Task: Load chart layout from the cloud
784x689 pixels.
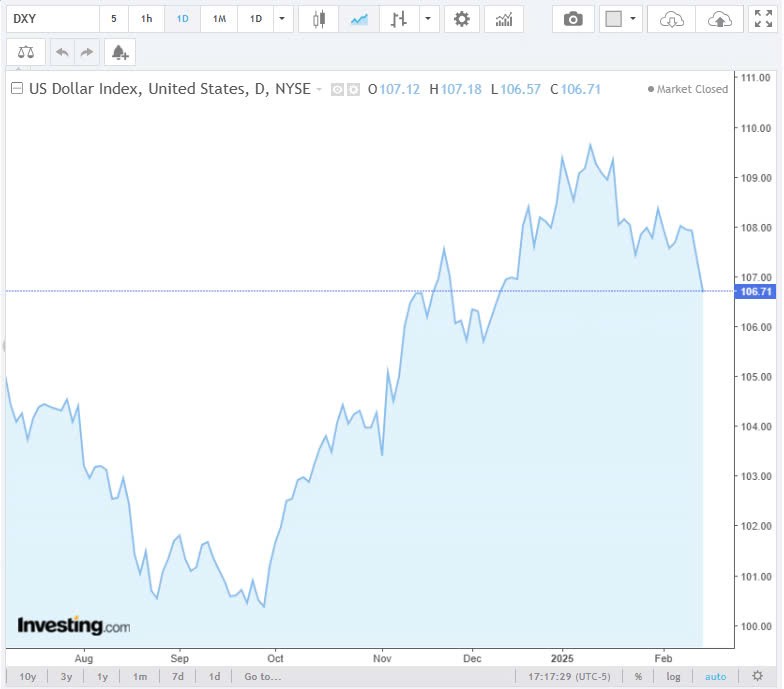Action: tap(673, 19)
